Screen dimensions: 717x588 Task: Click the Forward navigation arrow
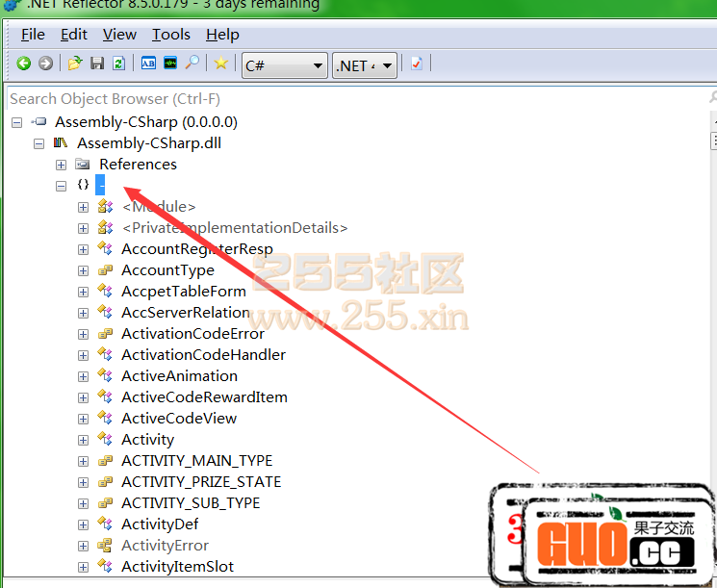(x=45, y=64)
